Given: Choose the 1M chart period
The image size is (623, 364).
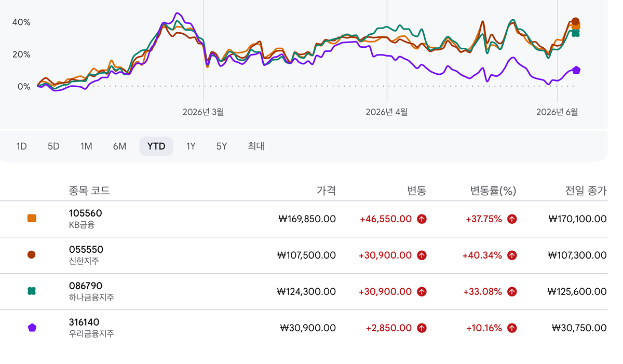Looking at the screenshot, I should click(86, 146).
